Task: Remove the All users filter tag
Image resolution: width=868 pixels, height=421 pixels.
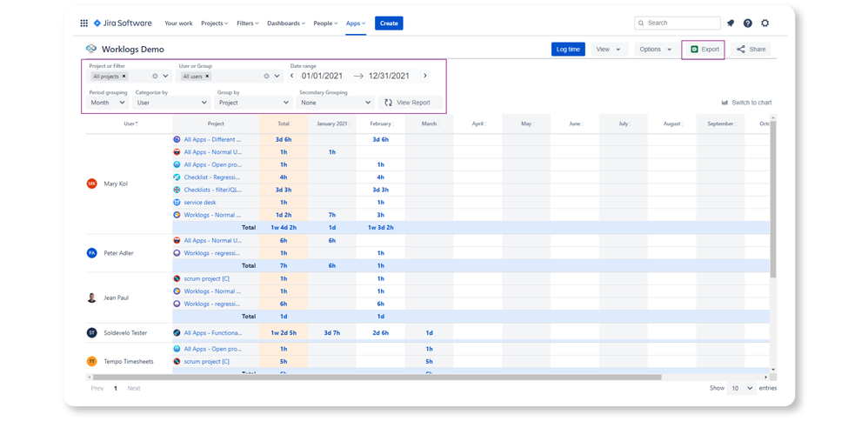Action: pyautogui.click(x=208, y=77)
